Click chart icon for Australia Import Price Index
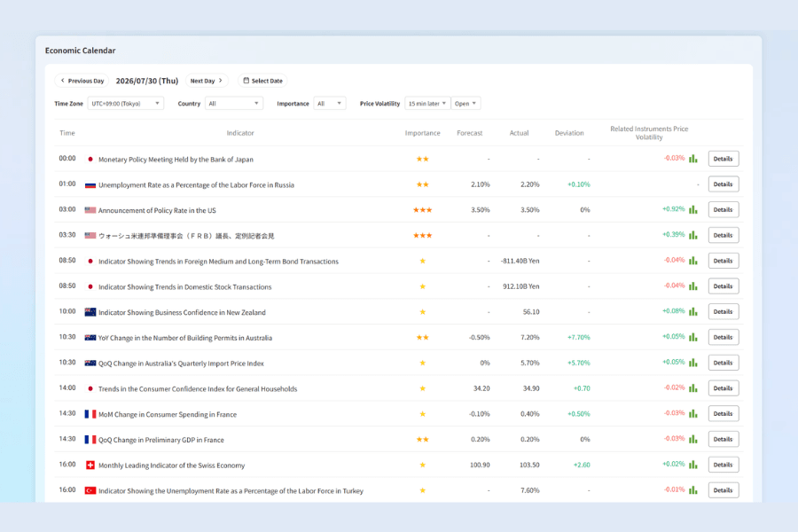The height and width of the screenshot is (532, 798). (693, 363)
